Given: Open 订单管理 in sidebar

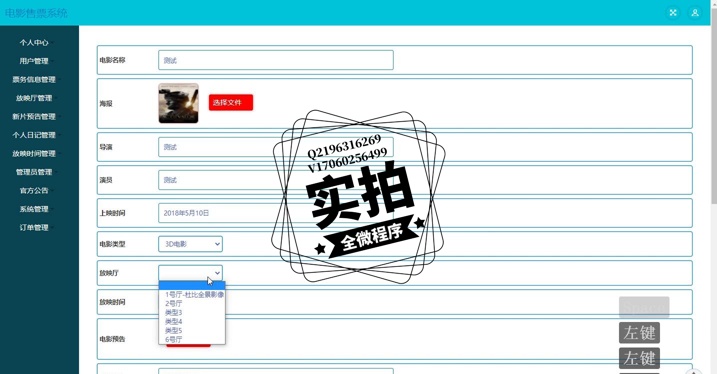Looking at the screenshot, I should click(34, 227).
